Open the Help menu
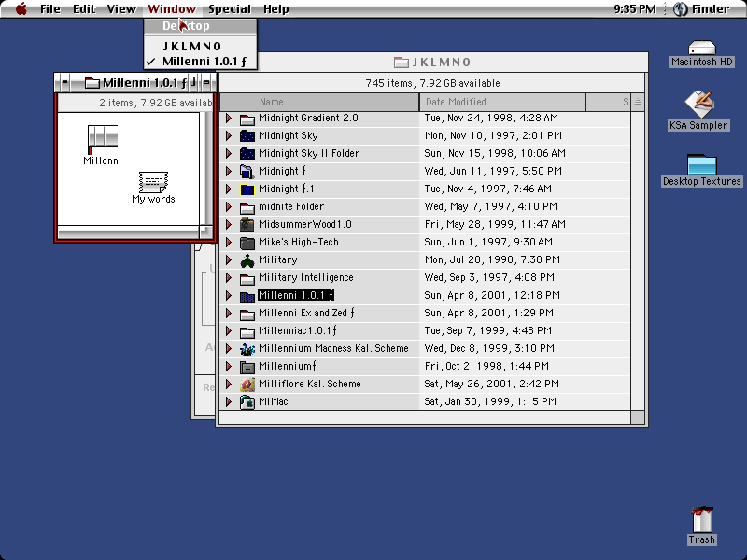747x560 pixels. tap(275, 8)
